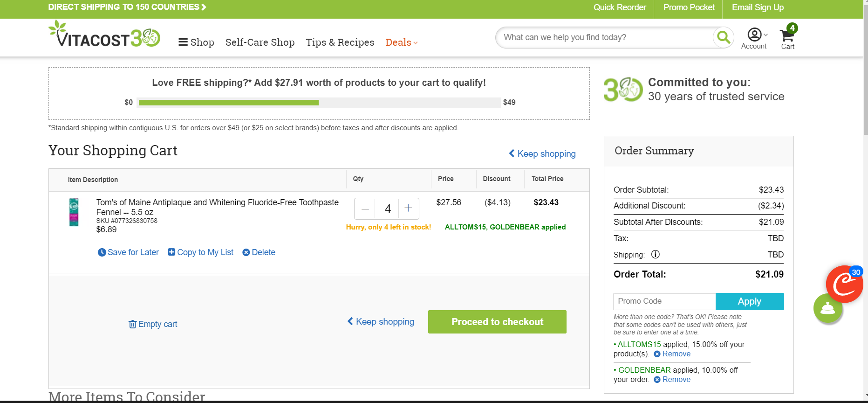Open Email Sign Up link

click(x=758, y=7)
